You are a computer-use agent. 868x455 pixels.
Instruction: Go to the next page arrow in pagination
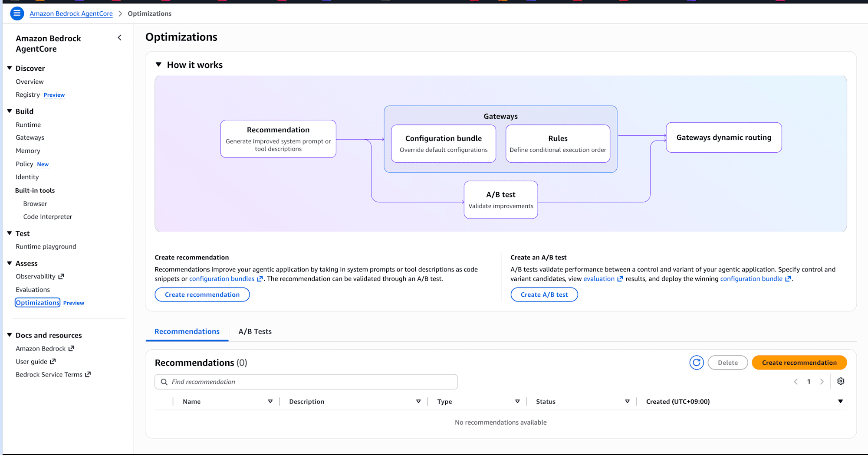click(x=822, y=382)
